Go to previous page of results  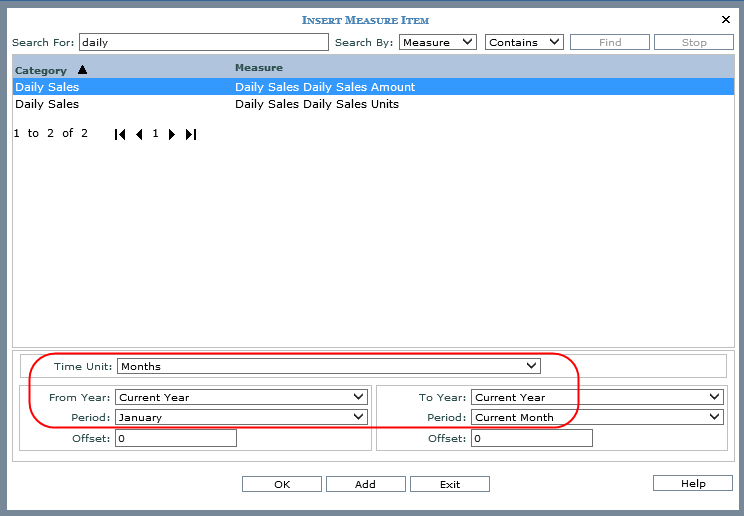tap(139, 134)
